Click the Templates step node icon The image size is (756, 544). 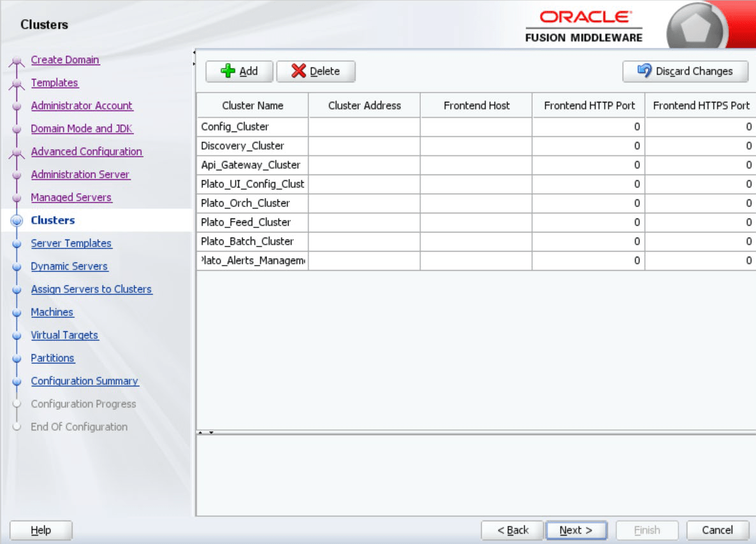[x=17, y=83]
